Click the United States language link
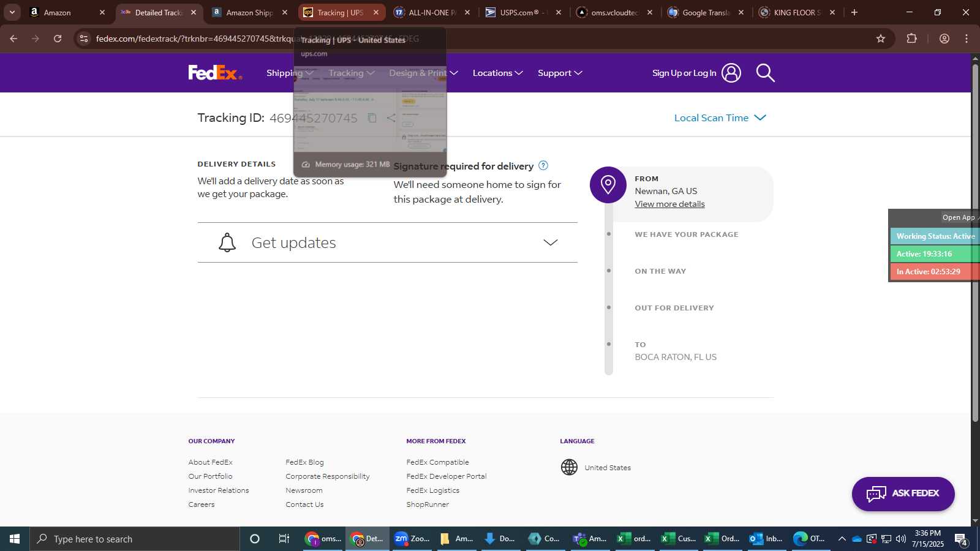The height and width of the screenshot is (551, 980). 608,468
